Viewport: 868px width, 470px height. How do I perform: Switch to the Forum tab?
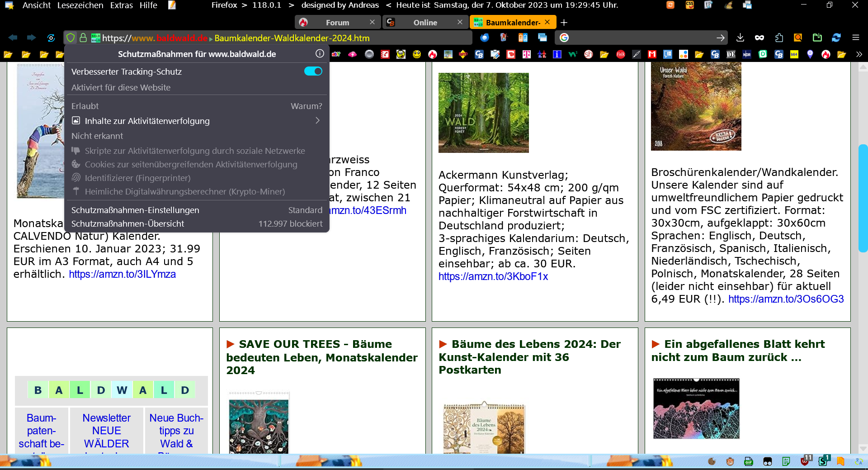pos(337,23)
